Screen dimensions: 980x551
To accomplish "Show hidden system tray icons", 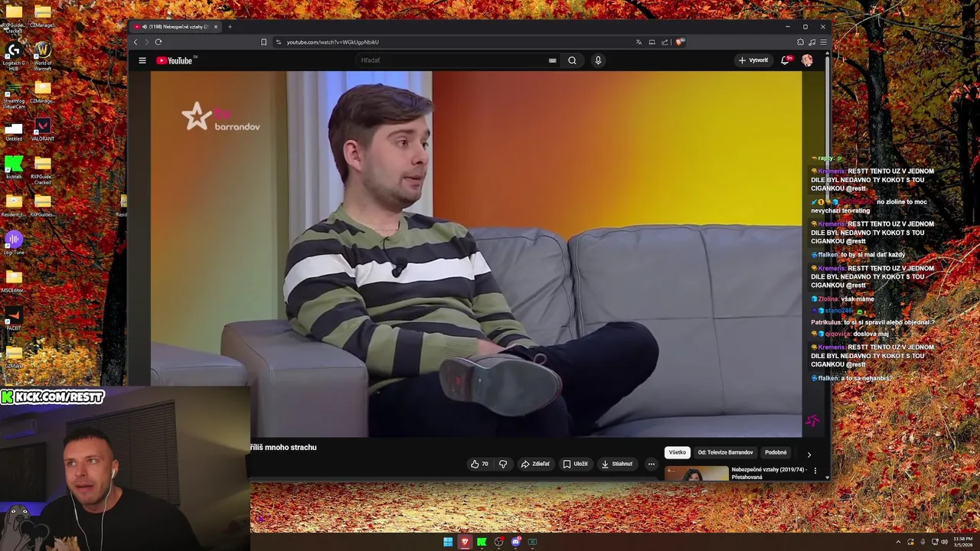I will (x=899, y=542).
